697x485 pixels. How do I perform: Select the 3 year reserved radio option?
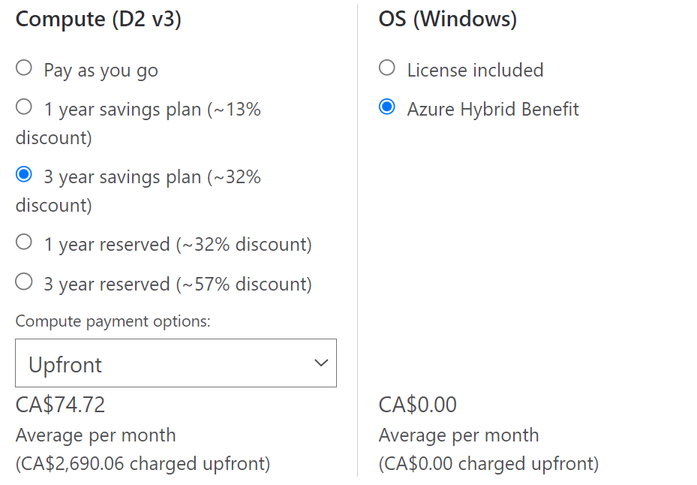click(x=24, y=283)
